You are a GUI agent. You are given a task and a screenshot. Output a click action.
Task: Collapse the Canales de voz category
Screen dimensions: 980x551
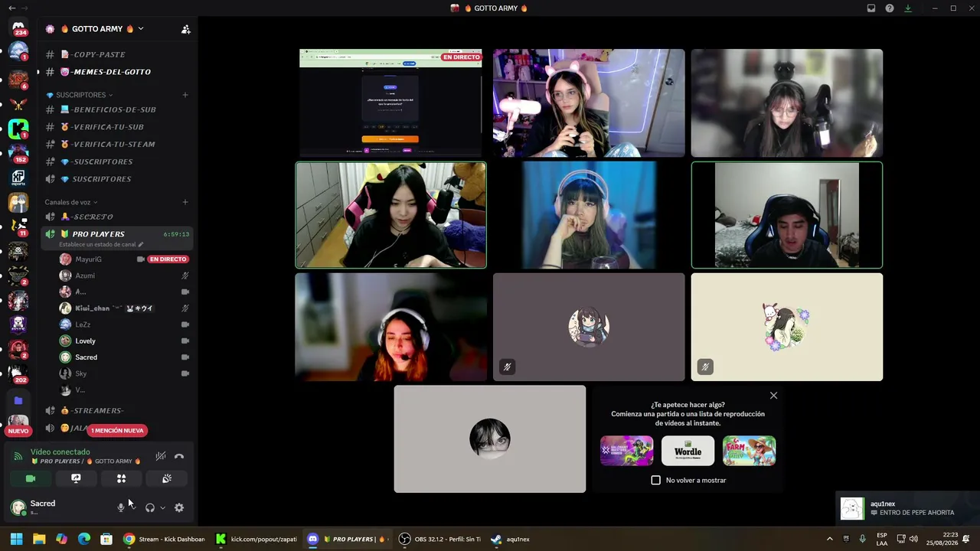tap(70, 202)
